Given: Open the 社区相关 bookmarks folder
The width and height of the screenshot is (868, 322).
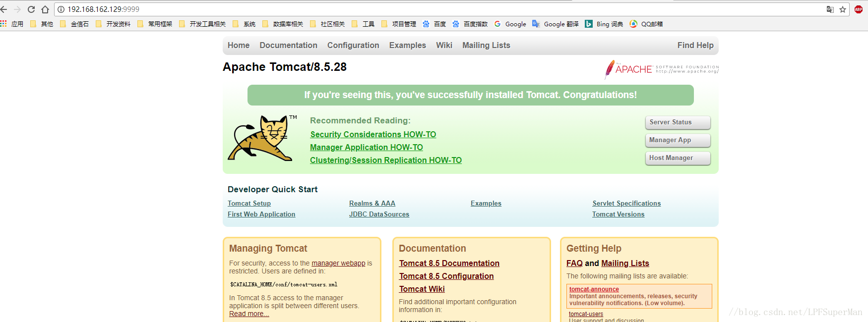Looking at the screenshot, I should (327, 24).
